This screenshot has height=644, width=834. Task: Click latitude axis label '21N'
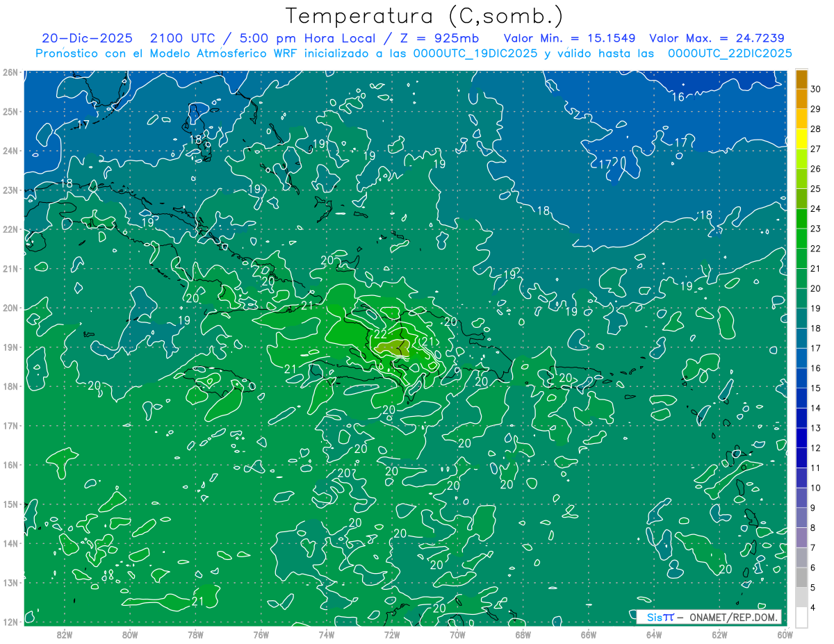[x=10, y=268]
